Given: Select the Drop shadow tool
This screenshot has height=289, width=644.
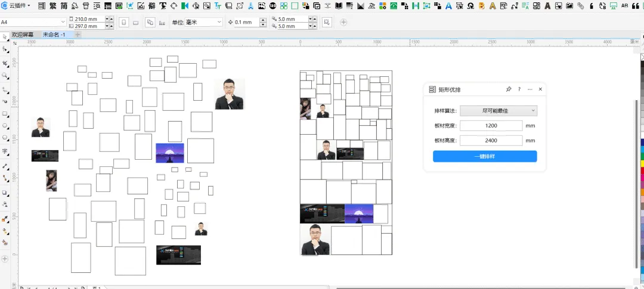Looking at the screenshot, I should (5, 192).
